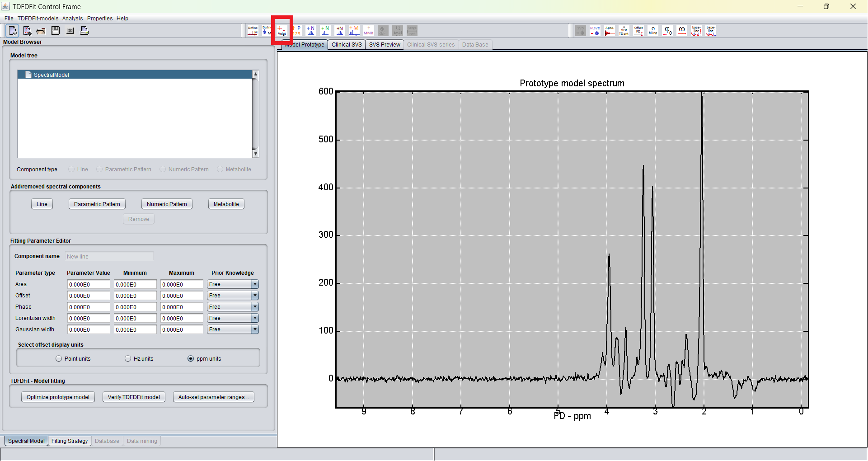
Task: Click the new model from spectrum icon
Action: click(x=27, y=31)
